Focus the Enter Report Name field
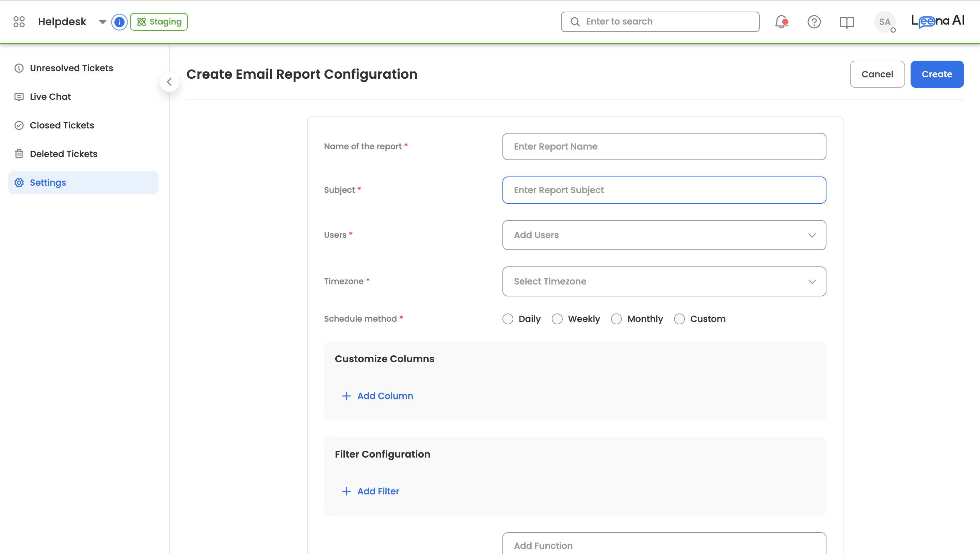 point(664,147)
